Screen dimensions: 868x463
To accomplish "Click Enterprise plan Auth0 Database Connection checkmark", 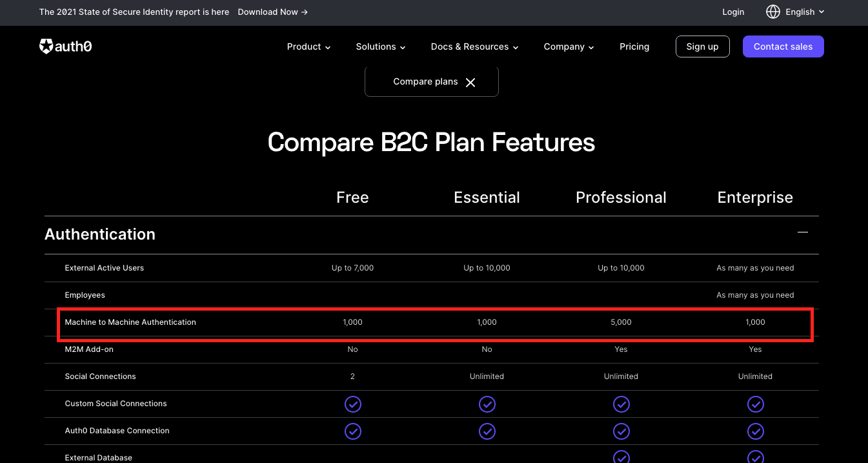I will tap(755, 431).
